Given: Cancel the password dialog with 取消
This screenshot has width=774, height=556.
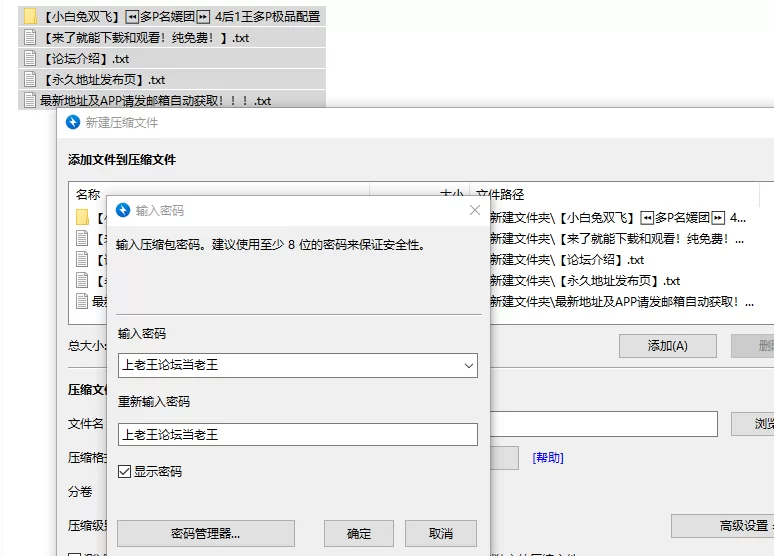Looking at the screenshot, I should point(441,533).
